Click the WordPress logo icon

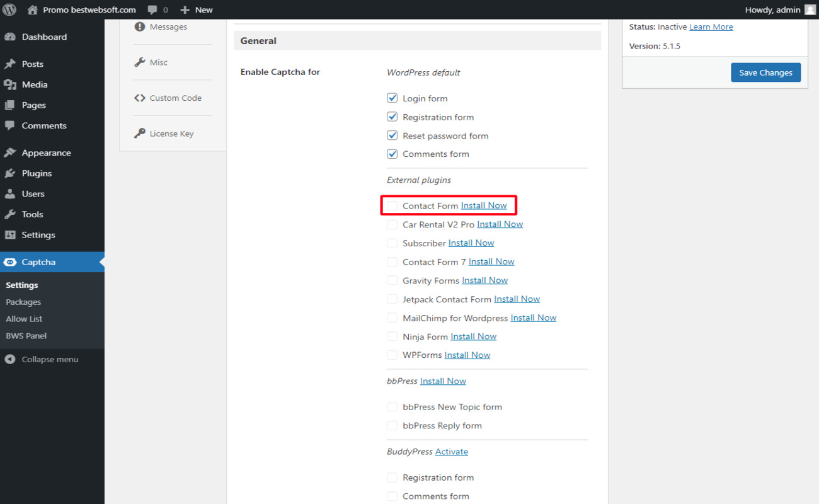pos(9,9)
